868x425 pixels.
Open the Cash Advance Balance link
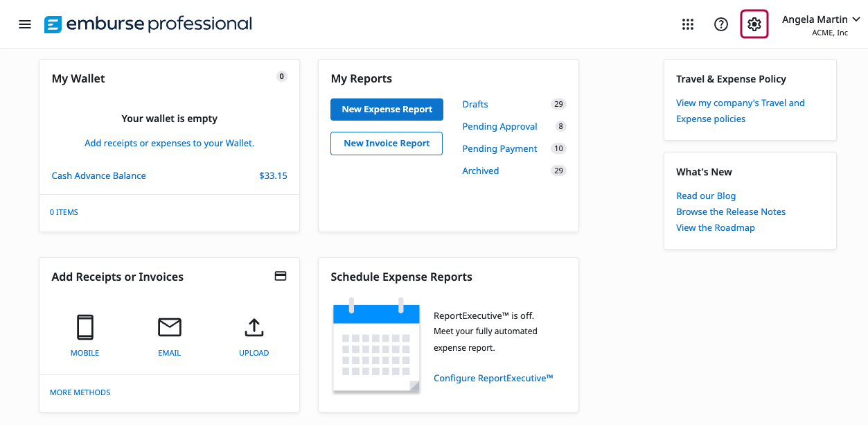click(x=99, y=175)
